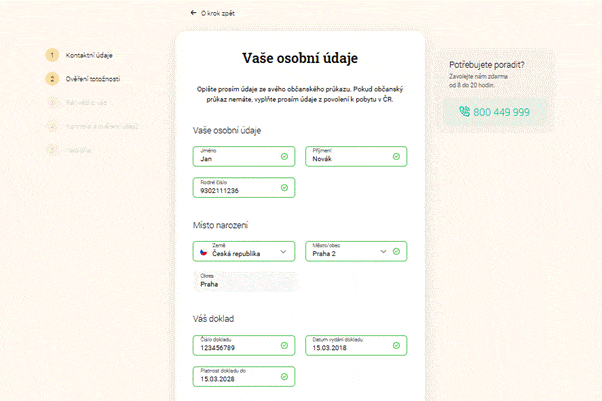Call 800 449 999 button

(x=495, y=112)
